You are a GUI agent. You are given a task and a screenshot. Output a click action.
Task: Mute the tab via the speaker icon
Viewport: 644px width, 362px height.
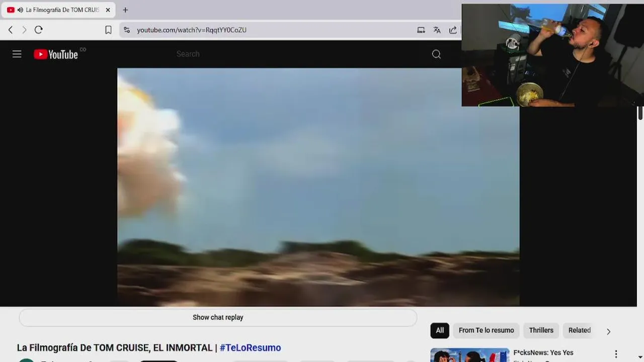coord(20,10)
